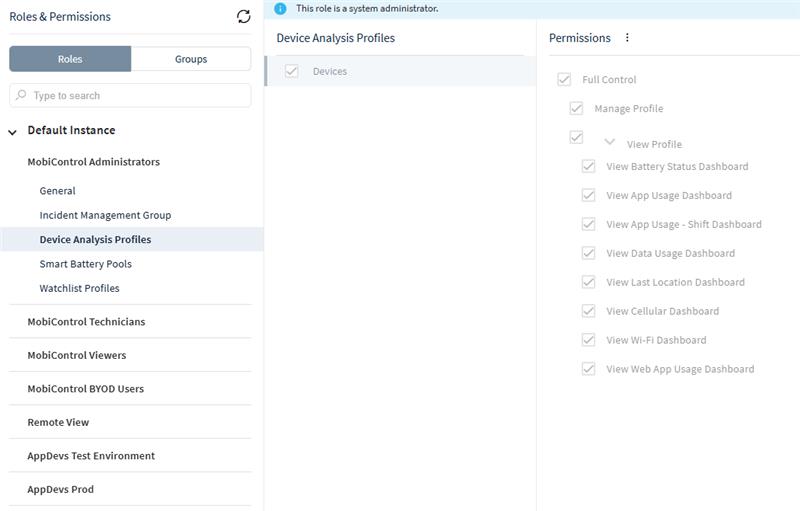Click the Full Control label

[x=609, y=80]
